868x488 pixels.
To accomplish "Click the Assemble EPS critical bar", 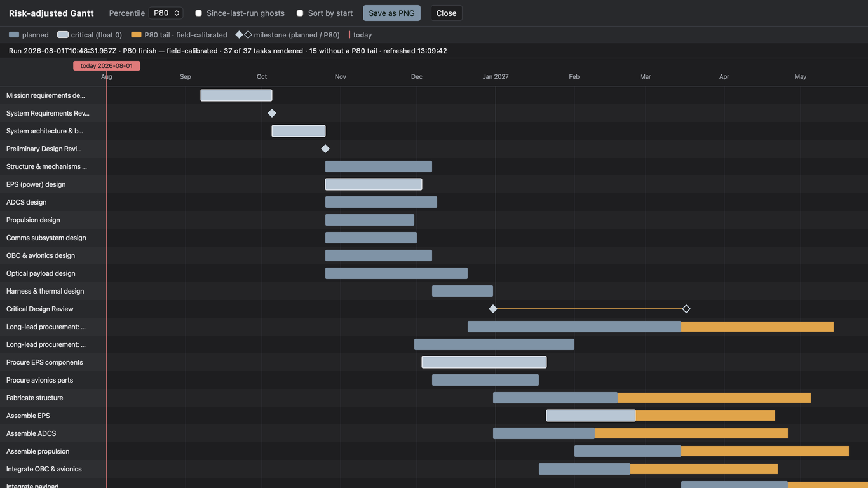I will [591, 416].
